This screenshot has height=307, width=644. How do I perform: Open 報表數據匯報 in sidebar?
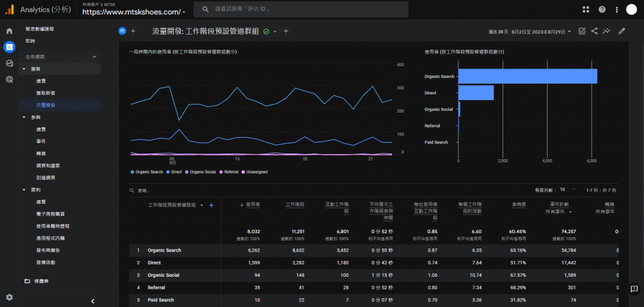click(x=40, y=29)
